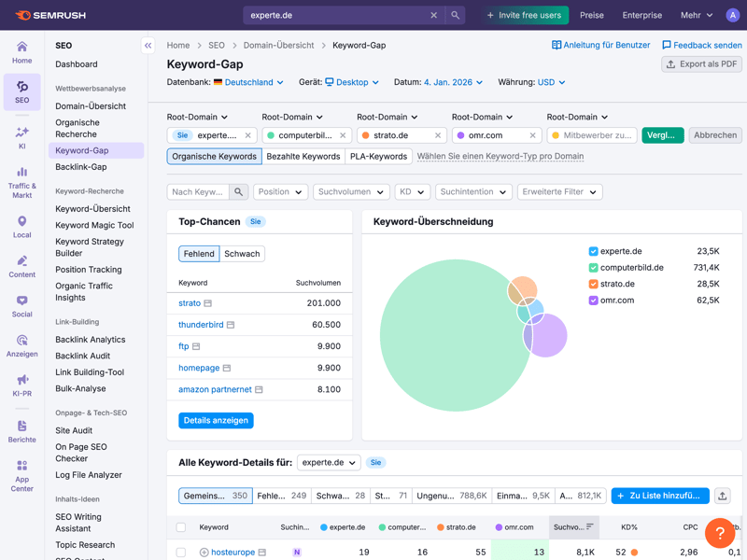
Task: Open the Local section icon
Action: point(21,227)
